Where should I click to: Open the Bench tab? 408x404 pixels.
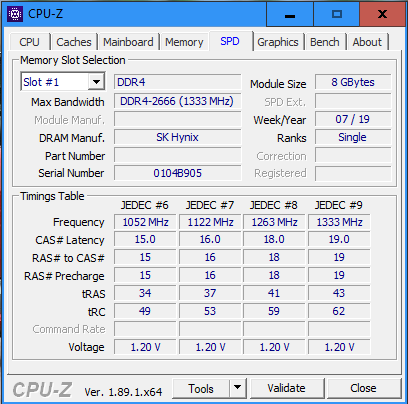(325, 42)
